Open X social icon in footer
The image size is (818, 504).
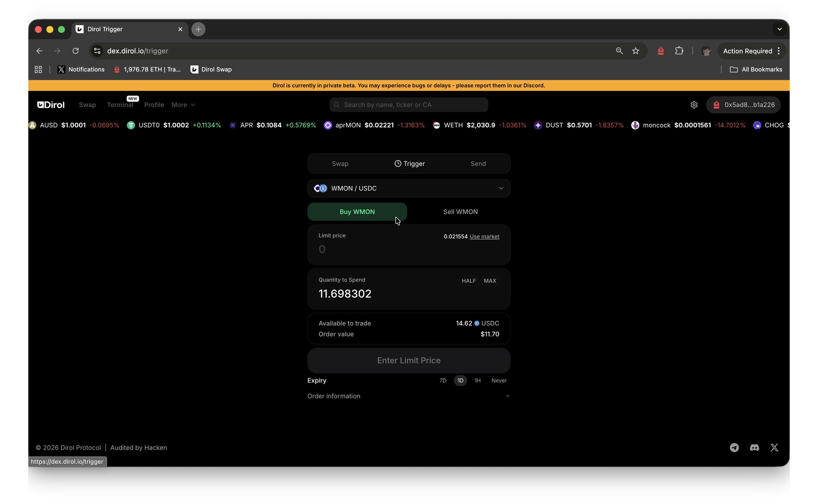pyautogui.click(x=774, y=447)
